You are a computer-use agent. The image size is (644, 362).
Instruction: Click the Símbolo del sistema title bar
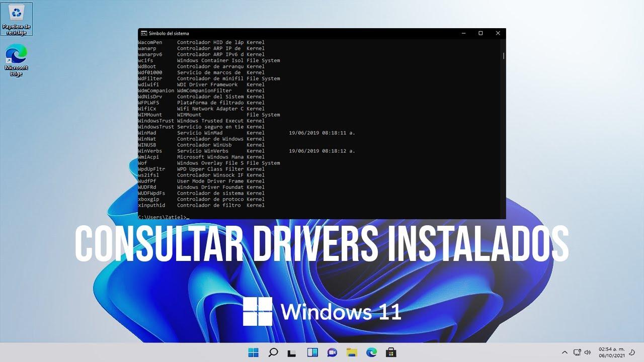[302, 33]
